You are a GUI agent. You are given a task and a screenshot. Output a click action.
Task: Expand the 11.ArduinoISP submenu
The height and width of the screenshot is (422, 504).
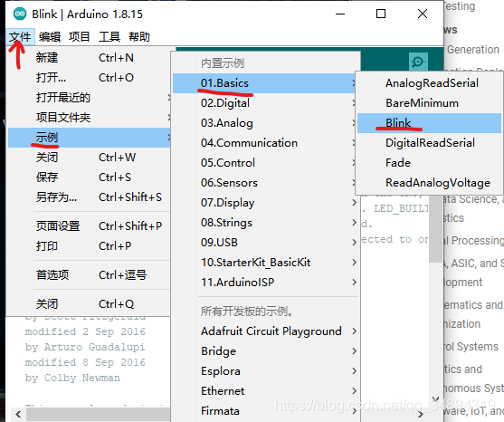coord(265,283)
